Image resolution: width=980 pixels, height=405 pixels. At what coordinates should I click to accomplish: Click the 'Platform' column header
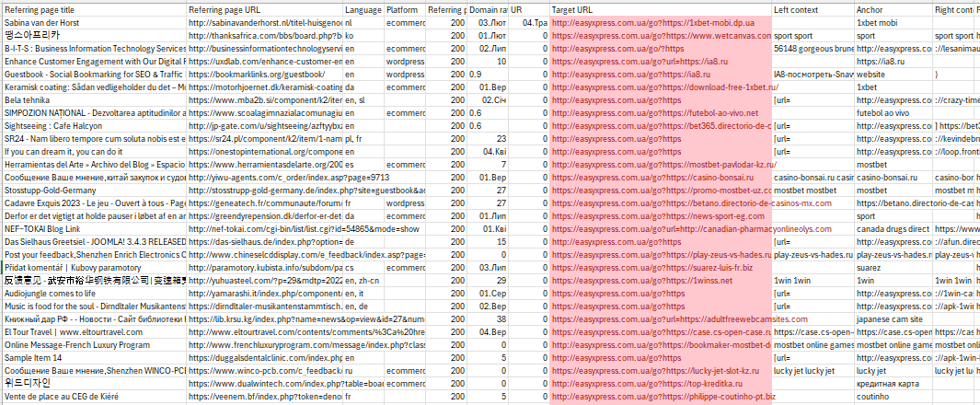pos(405,11)
